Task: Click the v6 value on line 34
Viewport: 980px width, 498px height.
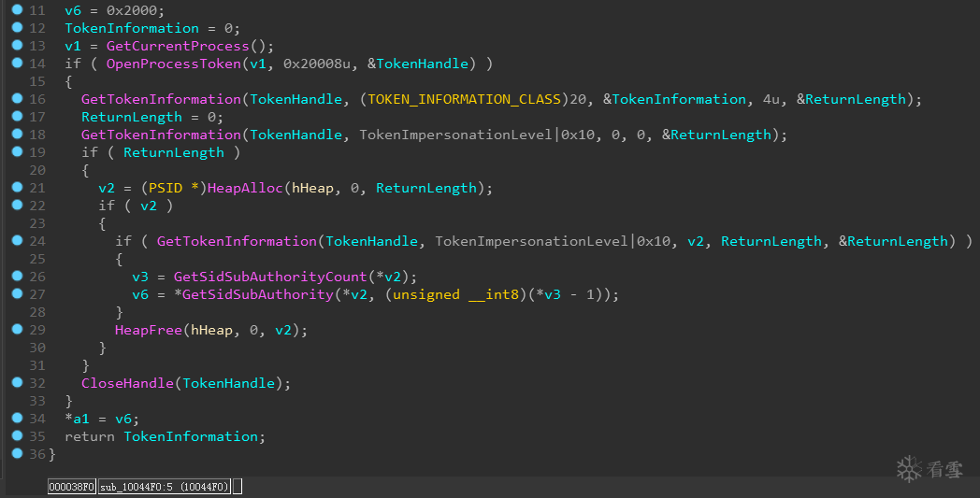Action: click(x=123, y=419)
